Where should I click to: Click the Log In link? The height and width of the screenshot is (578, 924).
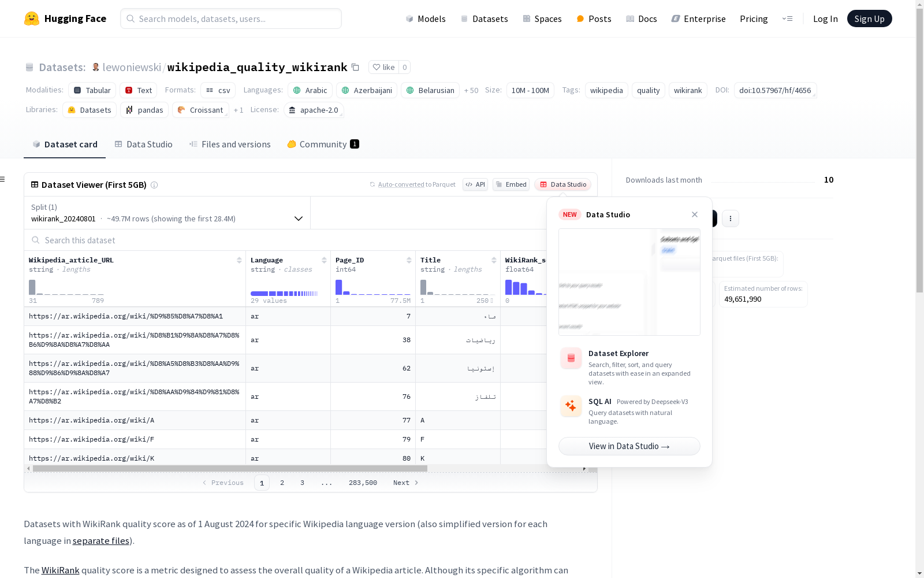click(x=825, y=18)
